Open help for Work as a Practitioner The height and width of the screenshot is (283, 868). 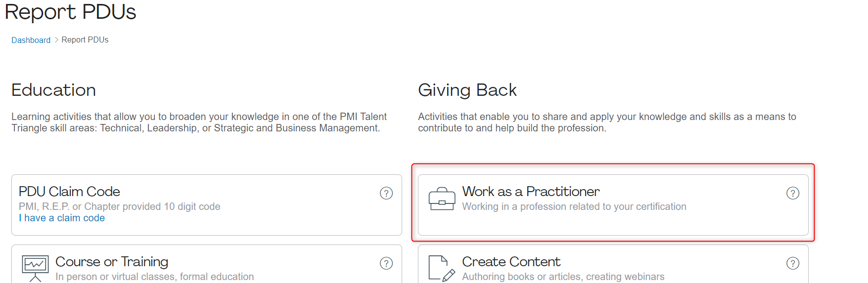click(792, 193)
